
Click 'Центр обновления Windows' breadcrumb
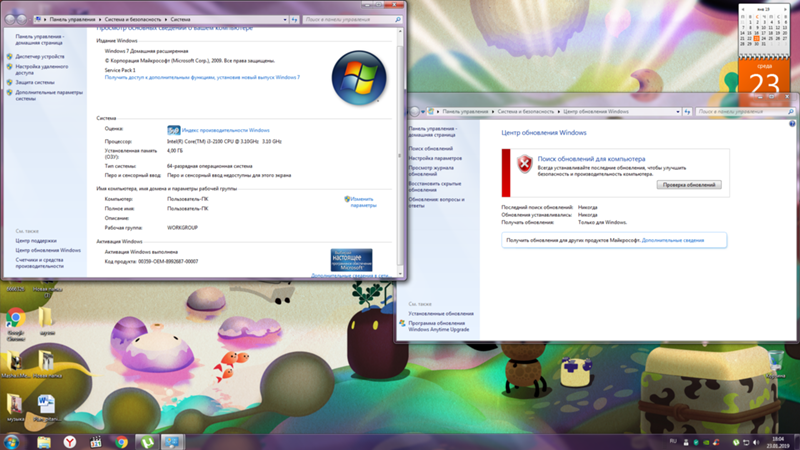tap(596, 112)
